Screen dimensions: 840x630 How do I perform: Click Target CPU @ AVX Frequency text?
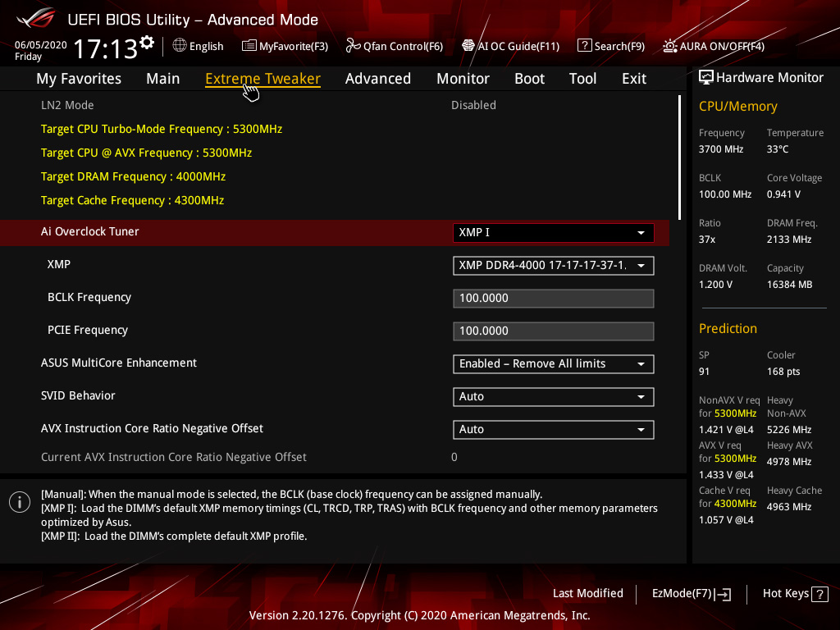pyautogui.click(x=146, y=153)
